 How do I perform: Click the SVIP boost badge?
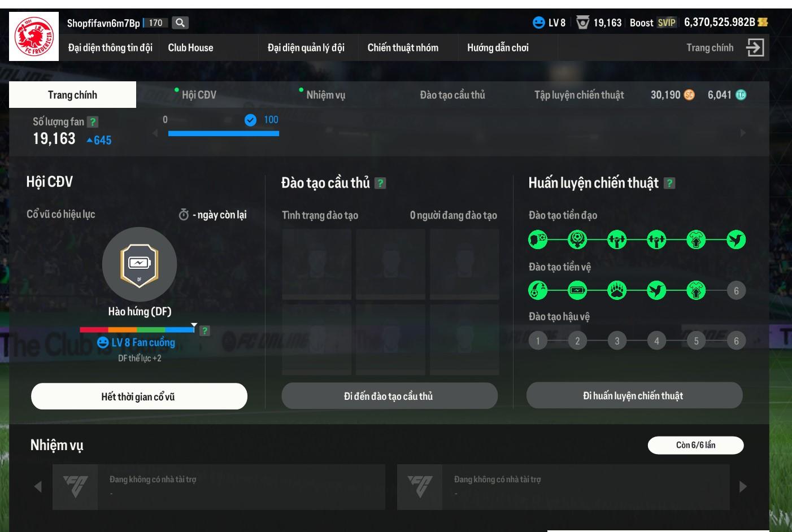(667, 23)
